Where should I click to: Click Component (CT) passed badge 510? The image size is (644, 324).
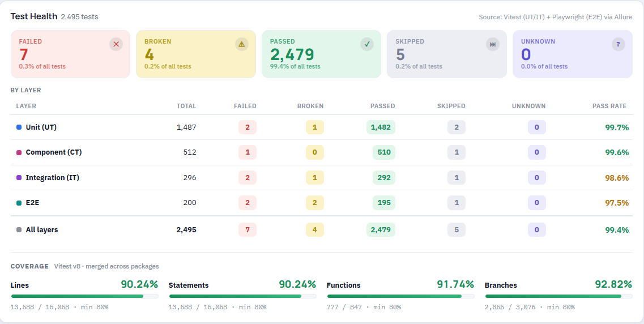(384, 152)
